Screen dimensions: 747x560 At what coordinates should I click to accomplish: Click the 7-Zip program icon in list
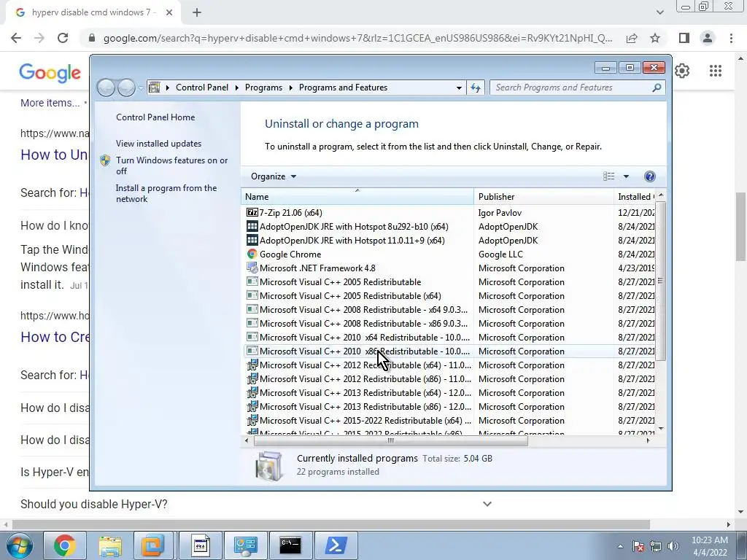click(x=252, y=212)
